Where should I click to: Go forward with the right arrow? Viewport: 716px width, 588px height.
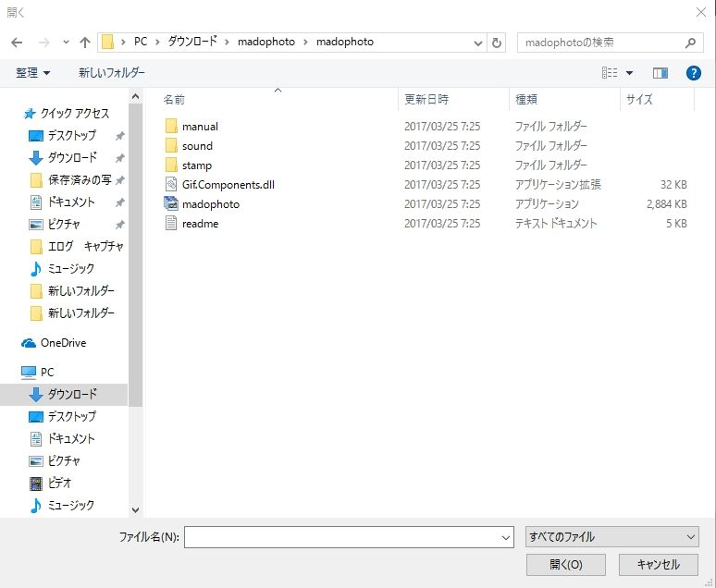click(x=43, y=43)
